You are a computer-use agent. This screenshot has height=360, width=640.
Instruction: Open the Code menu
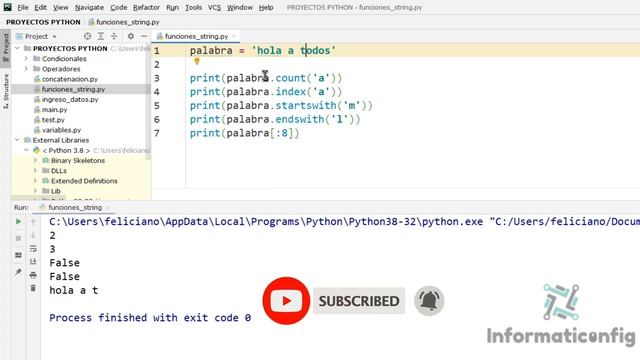point(118,7)
